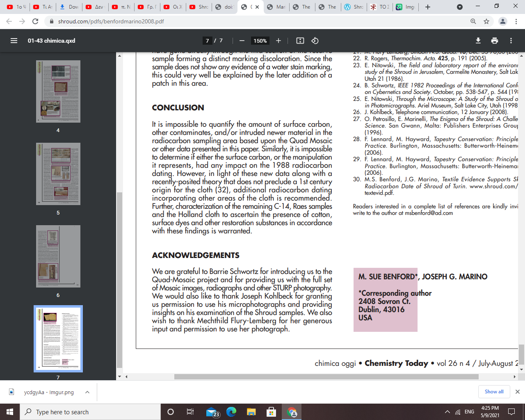Click the thumbnail sidebar scroll up arrow
The height and width of the screenshot is (420, 525).
pyautogui.click(x=119, y=55)
